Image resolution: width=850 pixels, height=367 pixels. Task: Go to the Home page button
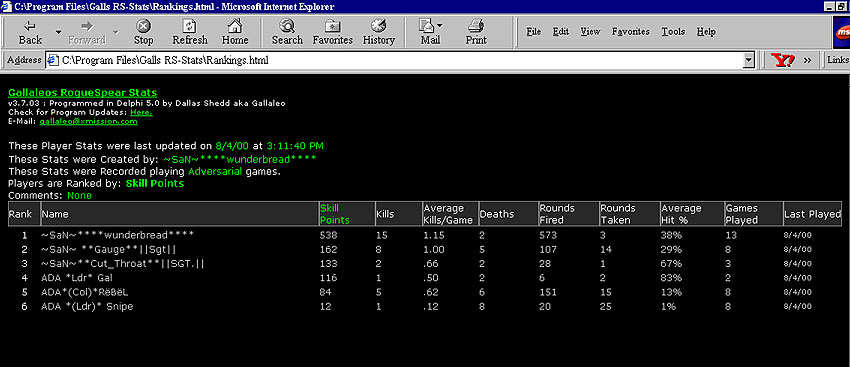235,33
